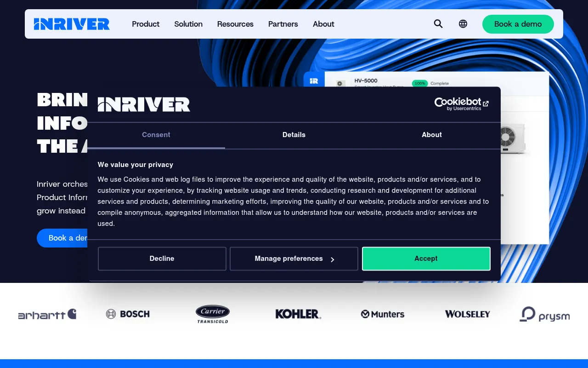Image resolution: width=588 pixels, height=368 pixels.
Task: Click the Kohler customer logo
Action: [x=298, y=314]
